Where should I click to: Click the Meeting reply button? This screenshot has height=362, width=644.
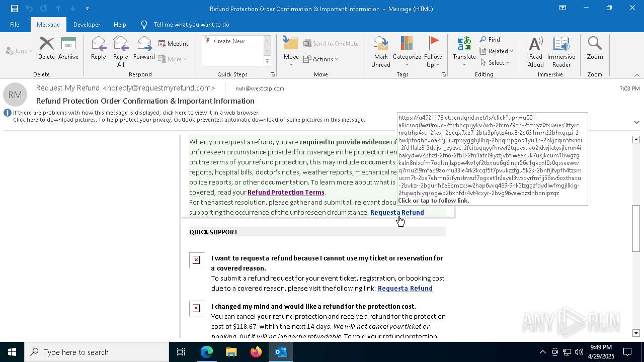pos(174,44)
